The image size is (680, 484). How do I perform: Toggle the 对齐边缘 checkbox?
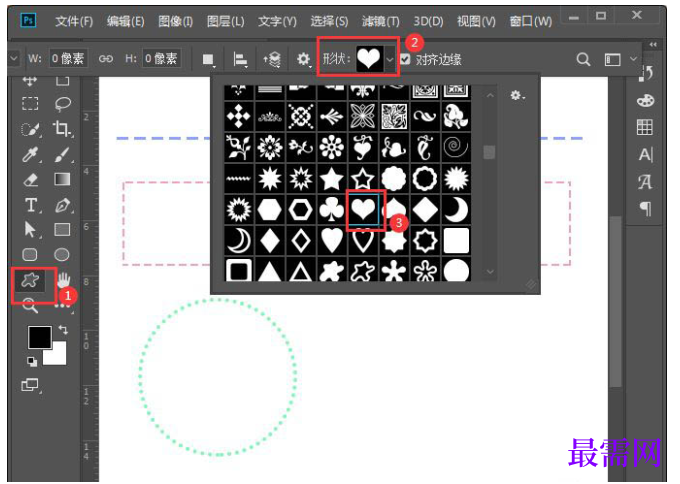pyautogui.click(x=405, y=59)
